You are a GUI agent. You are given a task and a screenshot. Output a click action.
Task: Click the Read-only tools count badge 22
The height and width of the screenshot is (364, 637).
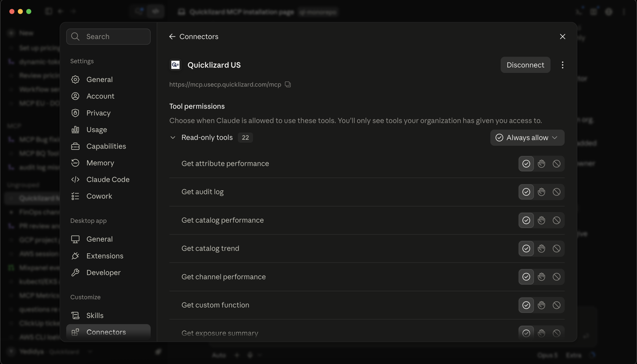(245, 138)
